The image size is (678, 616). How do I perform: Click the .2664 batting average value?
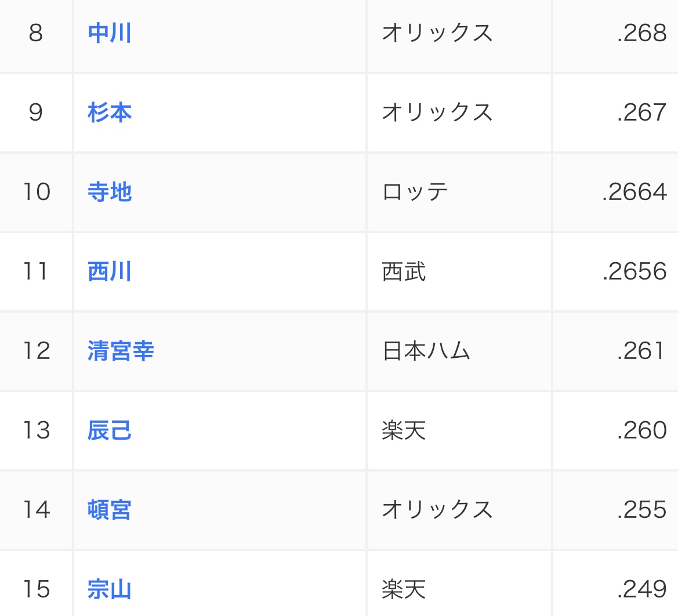[635, 192]
